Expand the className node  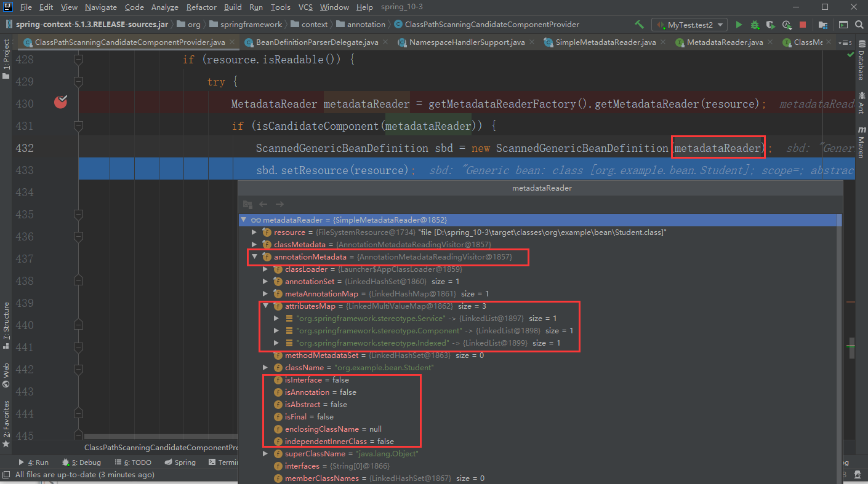(265, 367)
